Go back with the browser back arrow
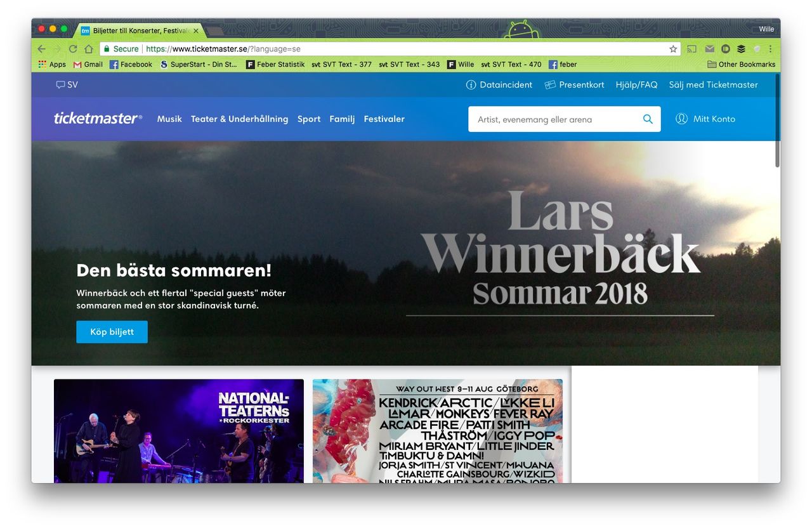812x528 pixels. [x=41, y=49]
